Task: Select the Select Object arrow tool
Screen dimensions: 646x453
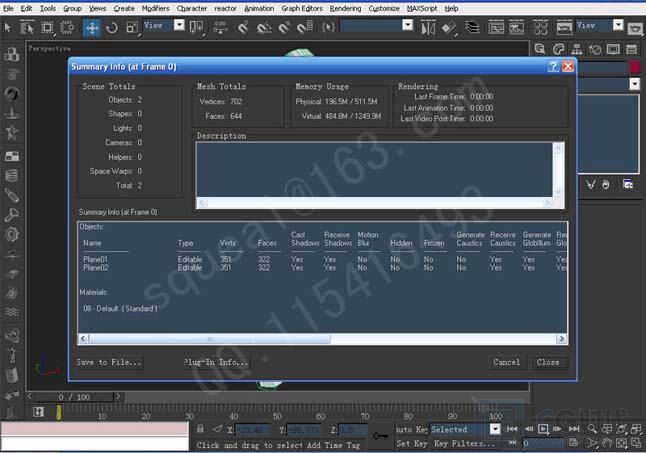Action: [x=7, y=28]
